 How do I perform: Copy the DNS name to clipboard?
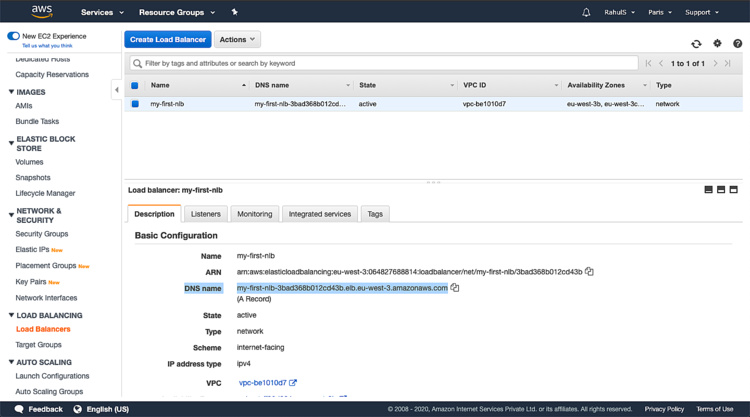pos(455,288)
